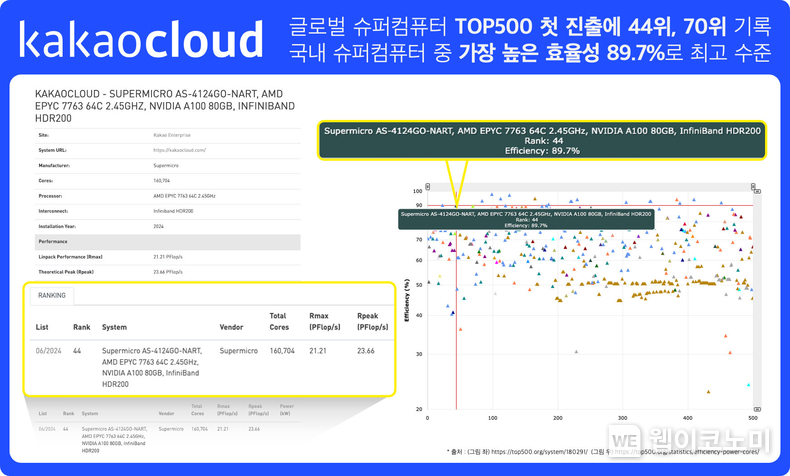The image size is (790, 476).
Task: Click the Efficiency (%) axis label
Action: pyautogui.click(x=407, y=300)
